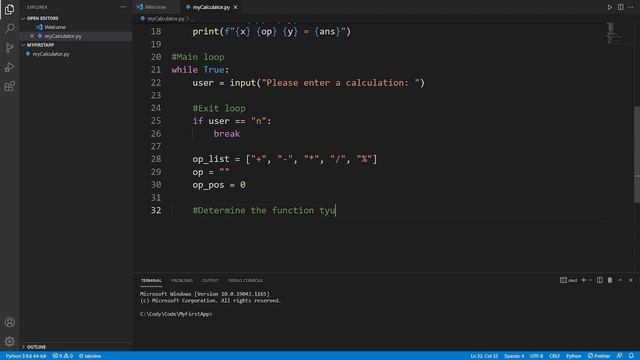The height and width of the screenshot is (360, 640).
Task: Click the '#Exit loop' comment
Action: click(x=219, y=108)
